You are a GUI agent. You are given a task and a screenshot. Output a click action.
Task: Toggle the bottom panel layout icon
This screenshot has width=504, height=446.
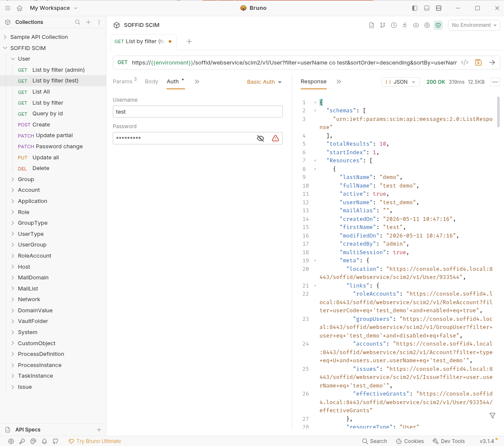pos(427,8)
